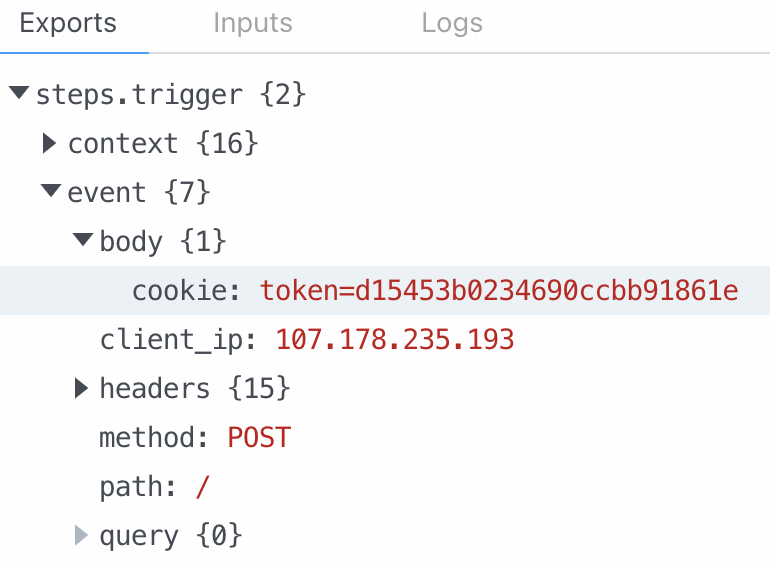This screenshot has width=770, height=562.
Task: Switch to the Inputs tab
Action: click(253, 23)
